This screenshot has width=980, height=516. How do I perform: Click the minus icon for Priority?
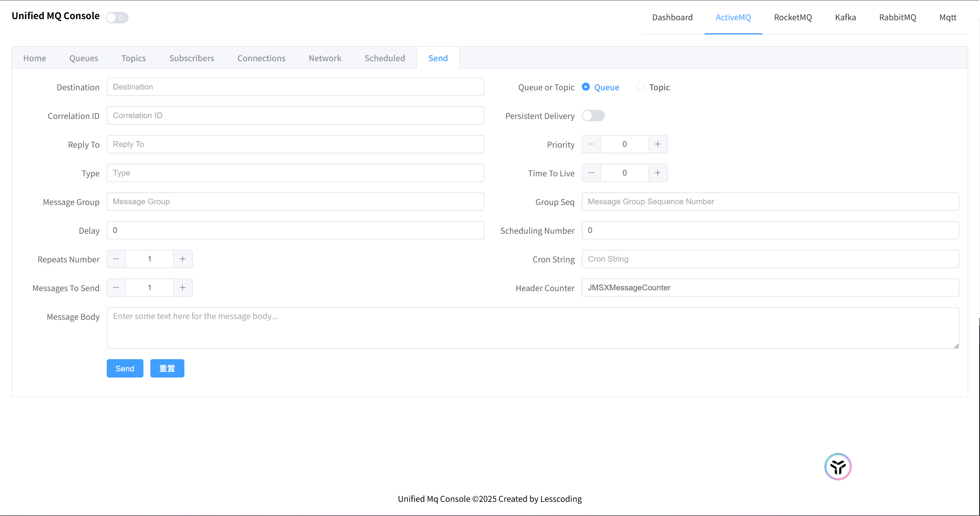(x=591, y=144)
